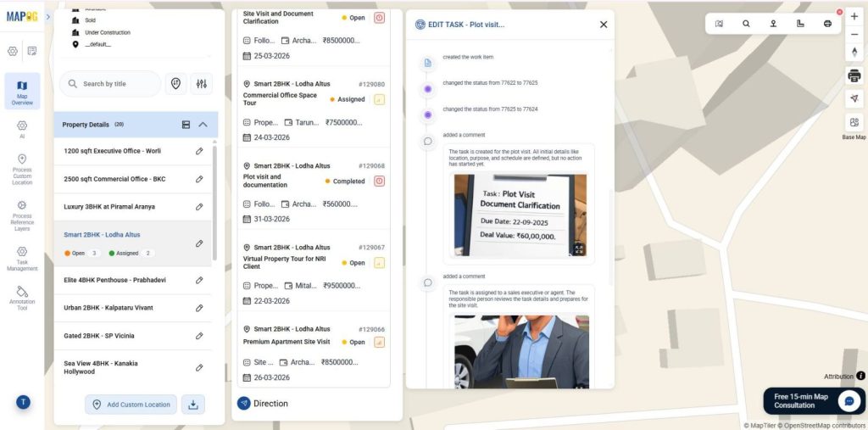Click the download icon beside Add Custom Location
868x430 pixels.
pyautogui.click(x=192, y=405)
